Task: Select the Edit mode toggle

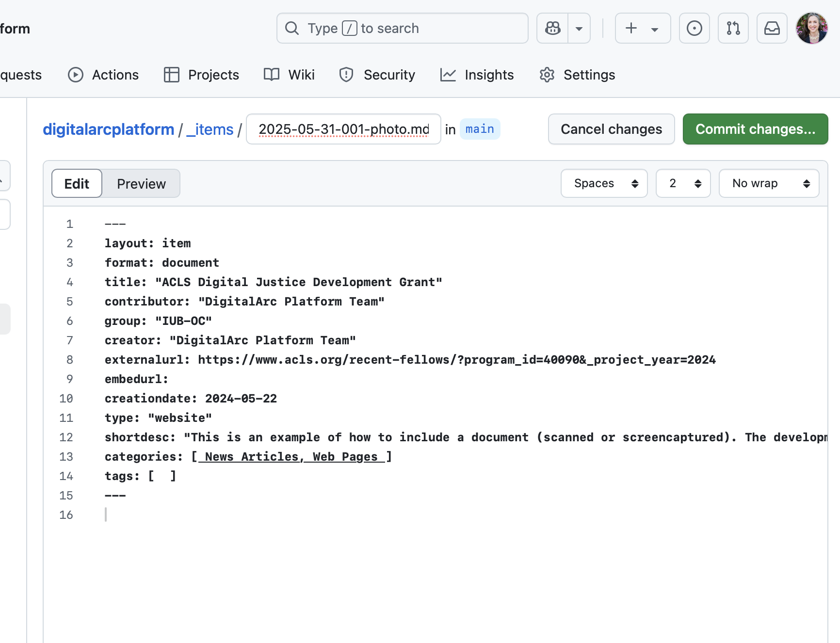Action: pyautogui.click(x=77, y=183)
